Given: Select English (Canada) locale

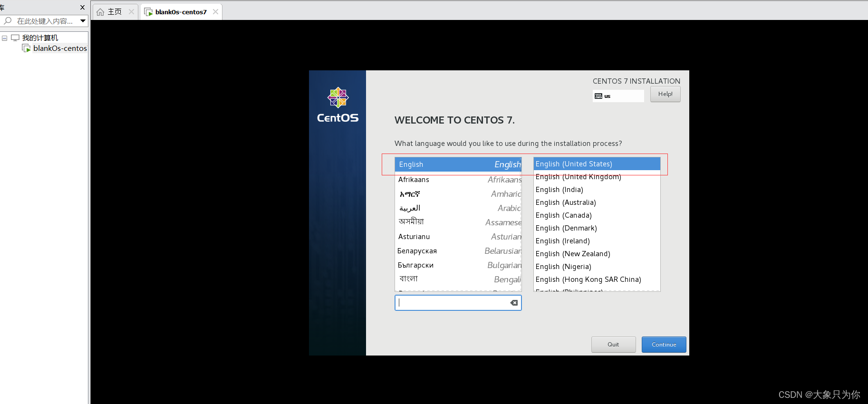Looking at the screenshot, I should (x=597, y=215).
